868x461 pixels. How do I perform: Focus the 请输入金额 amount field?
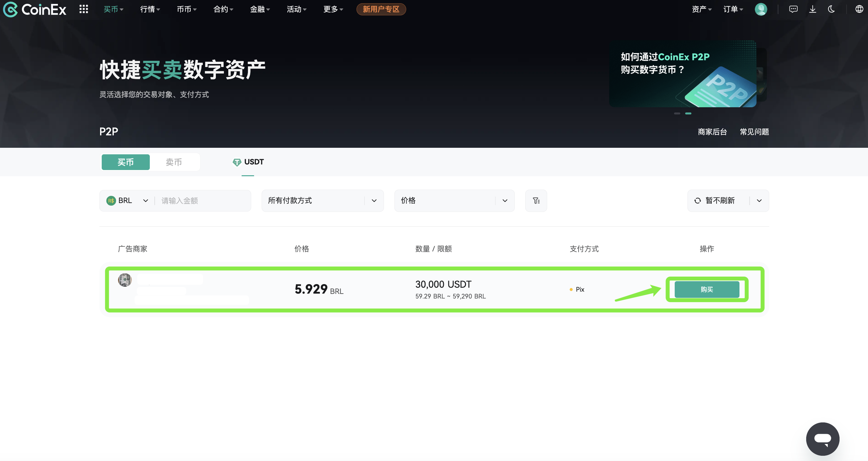click(202, 201)
